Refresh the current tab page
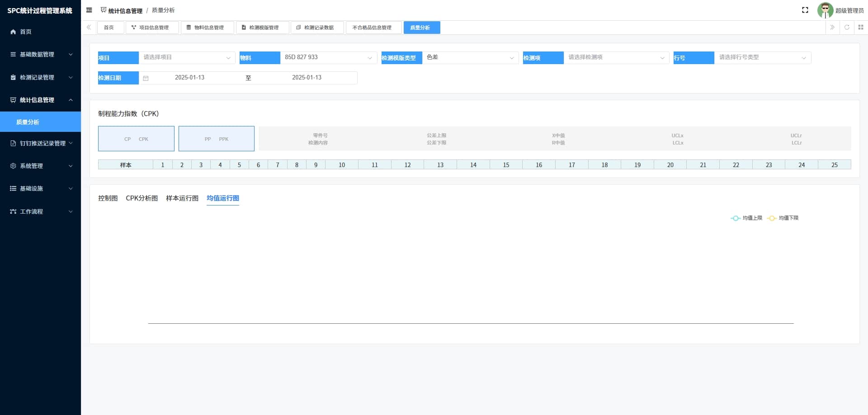Image resolution: width=868 pixels, height=415 pixels. [847, 28]
